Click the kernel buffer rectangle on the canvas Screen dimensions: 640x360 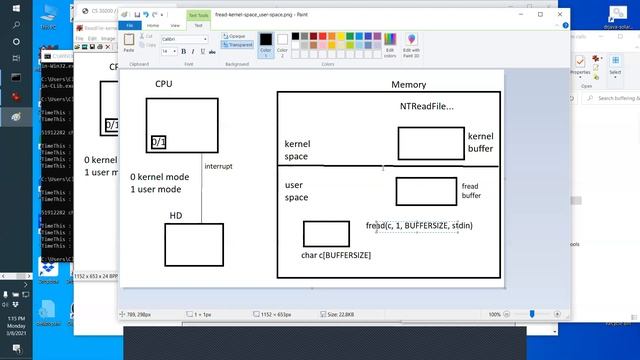click(431, 143)
